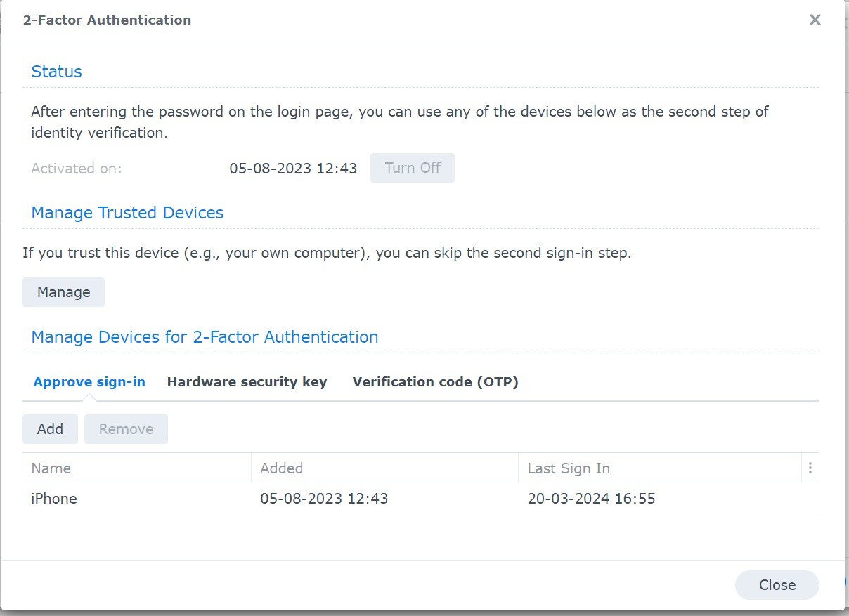Click the Status section heading
This screenshot has height=616, width=849.
57,72
